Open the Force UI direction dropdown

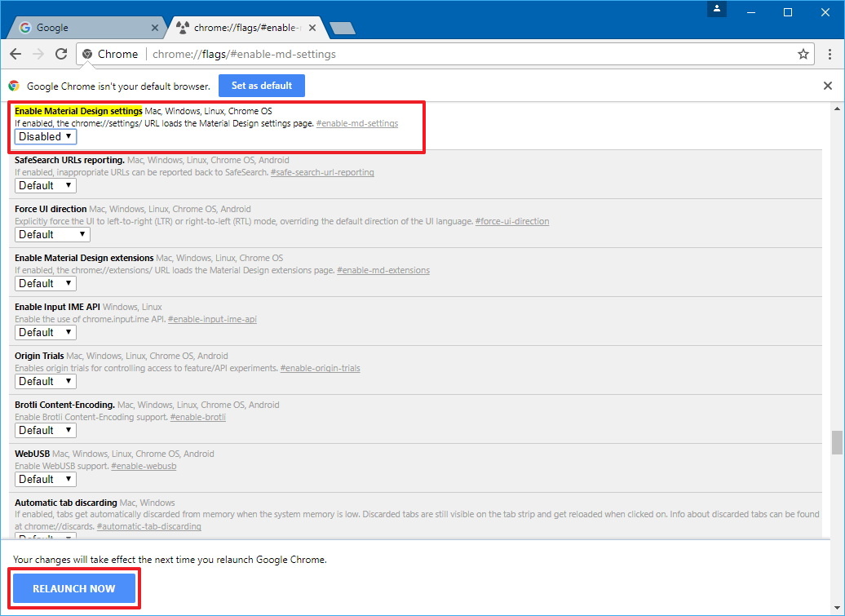tap(51, 234)
